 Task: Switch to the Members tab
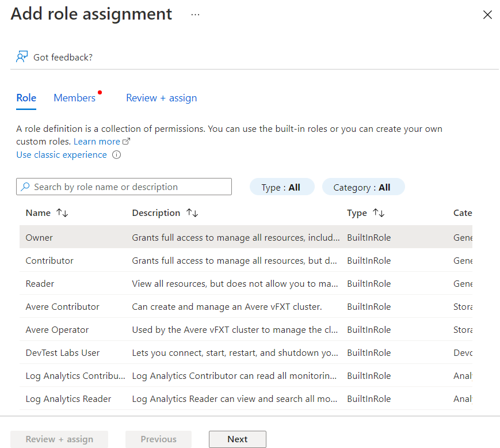pos(74,98)
